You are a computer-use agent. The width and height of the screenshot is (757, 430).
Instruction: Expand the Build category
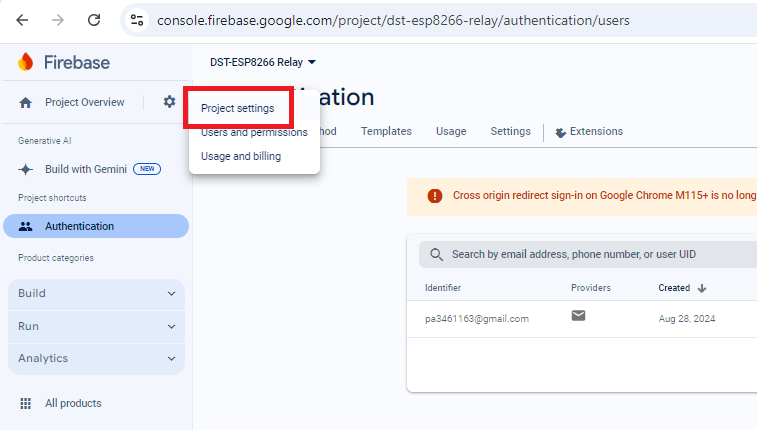(96, 294)
